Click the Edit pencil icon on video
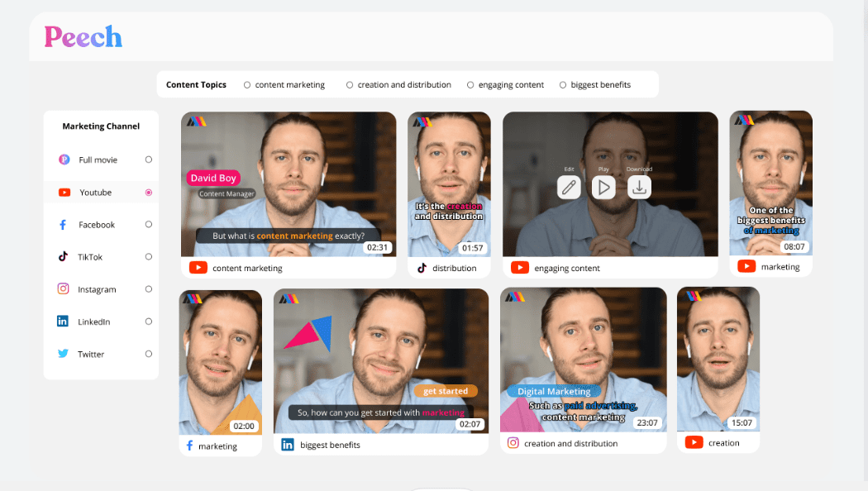This screenshot has height=491, width=868. tap(569, 188)
